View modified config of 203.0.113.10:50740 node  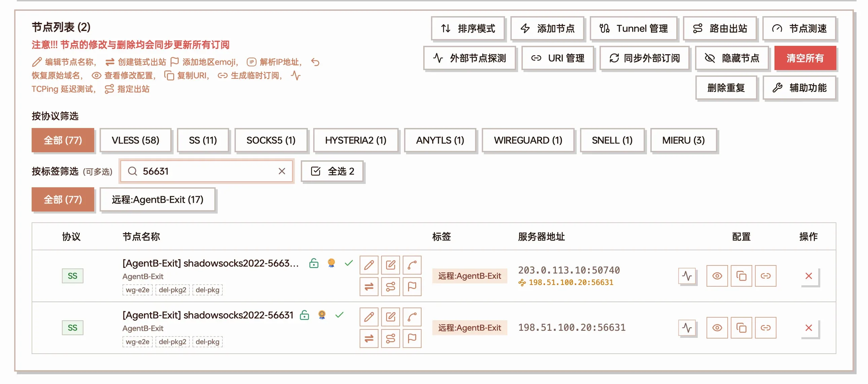click(717, 276)
